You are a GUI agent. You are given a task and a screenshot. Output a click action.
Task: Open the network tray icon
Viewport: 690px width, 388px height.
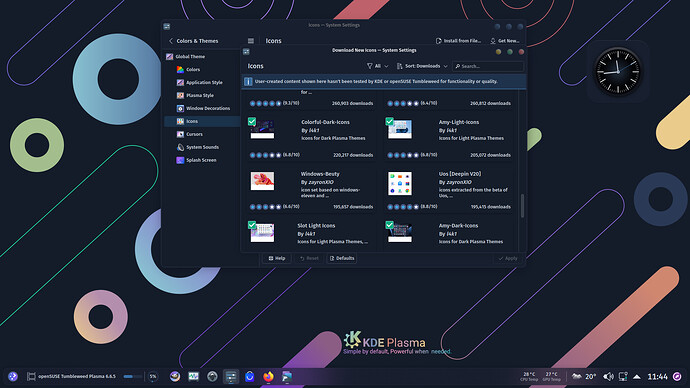click(623, 377)
